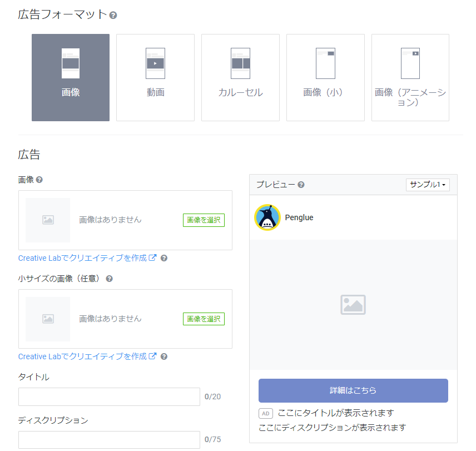This screenshot has width=476, height=451.
Task: Choose 画像（アニメーション） ad format
Action: [x=410, y=77]
